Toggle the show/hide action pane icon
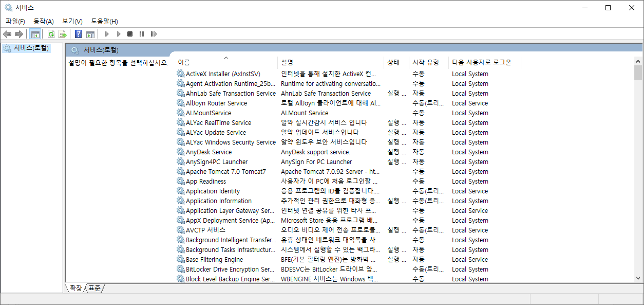This screenshot has height=305, width=644. tap(90, 34)
